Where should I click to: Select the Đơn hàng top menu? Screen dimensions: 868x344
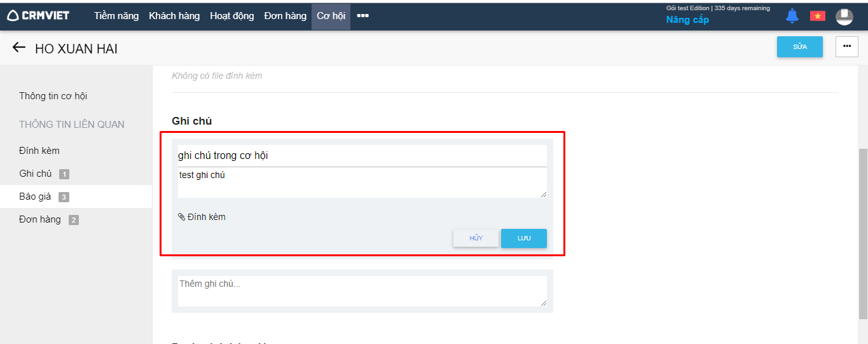pos(285,16)
